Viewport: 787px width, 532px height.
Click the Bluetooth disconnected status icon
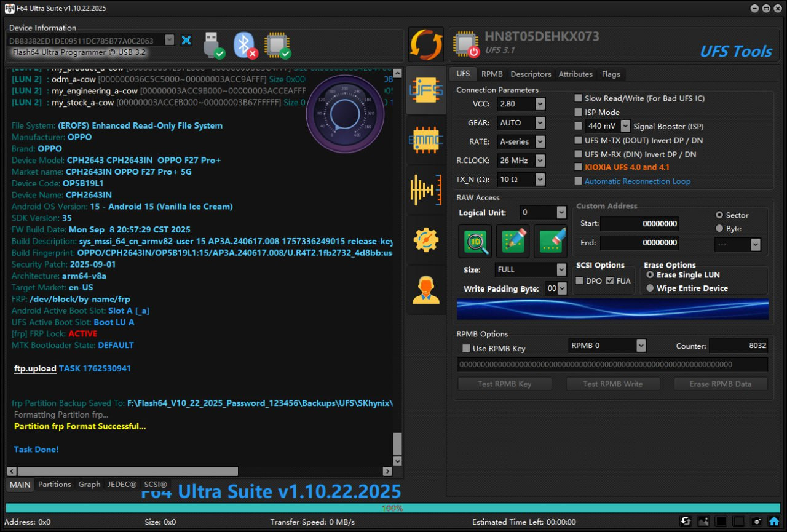point(245,45)
